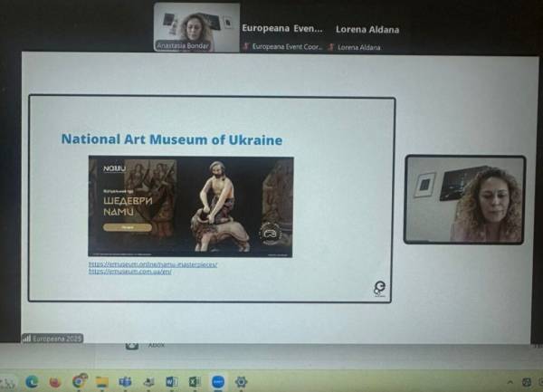Open the emuseum.online namu-masterpieces link
The image size is (543, 392).
(x=153, y=263)
